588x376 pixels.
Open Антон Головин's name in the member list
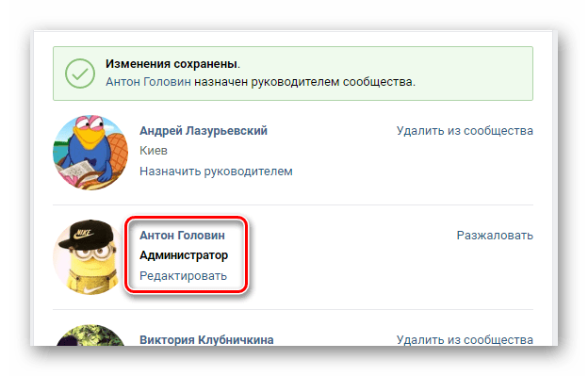[x=182, y=236]
